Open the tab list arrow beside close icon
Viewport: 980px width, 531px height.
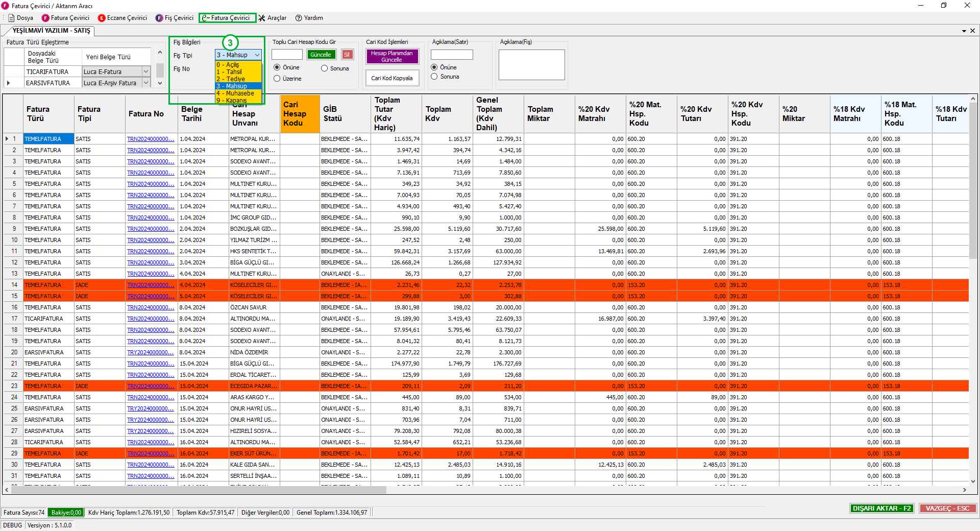click(x=964, y=31)
